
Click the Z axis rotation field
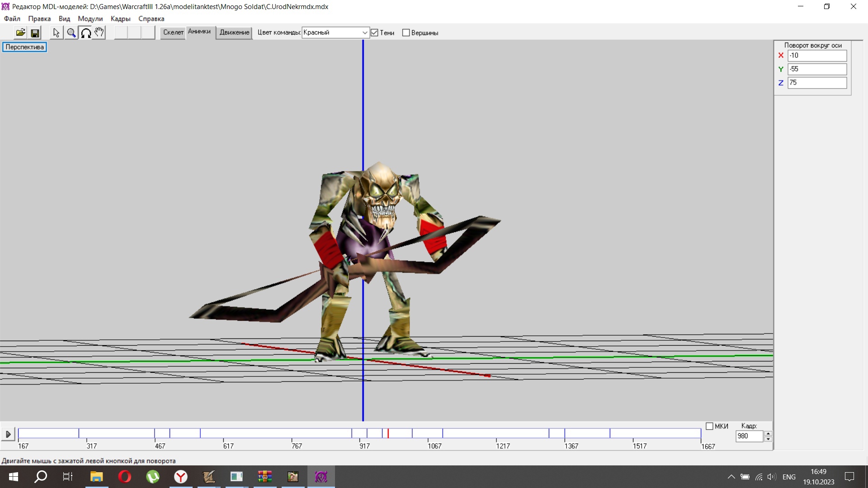[x=817, y=83]
